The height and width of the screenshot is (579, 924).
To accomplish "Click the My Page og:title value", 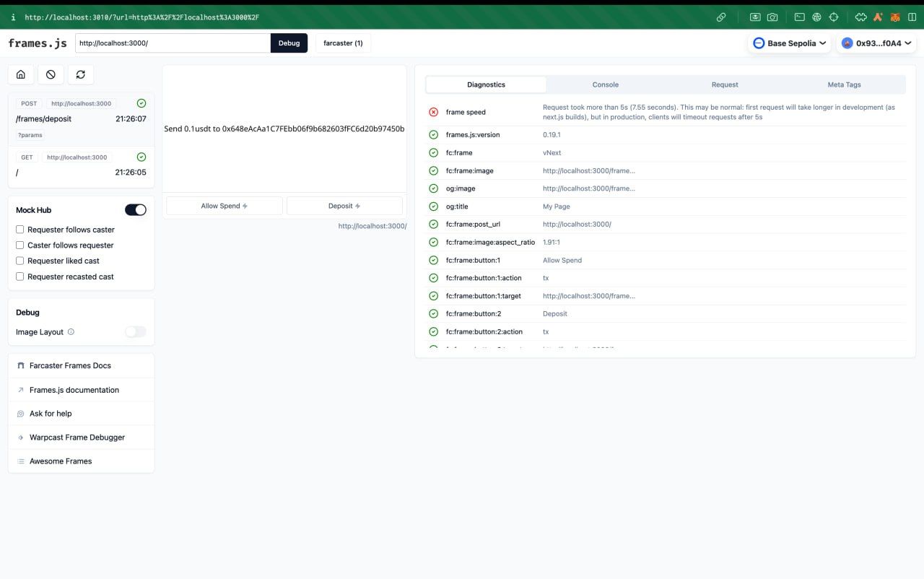I will (x=557, y=206).
